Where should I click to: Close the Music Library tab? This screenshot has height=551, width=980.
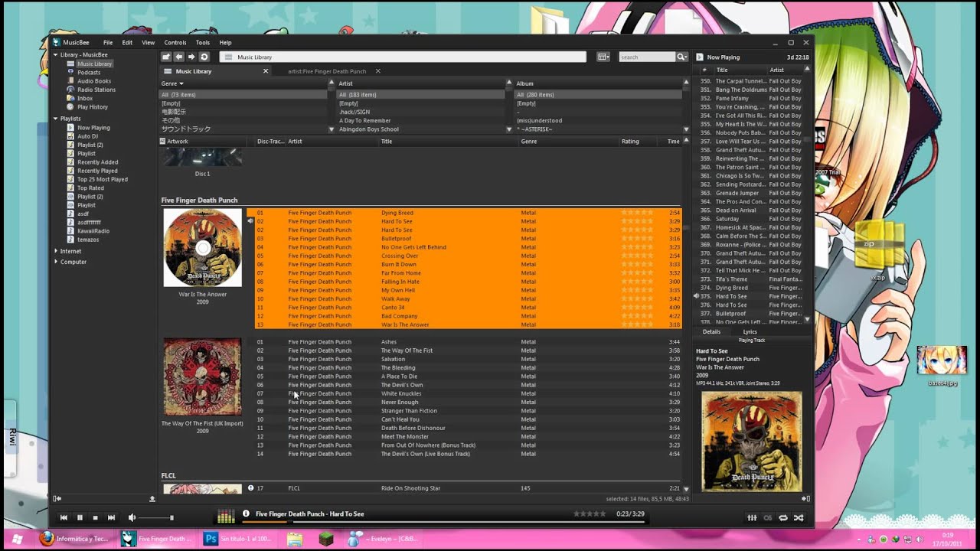(266, 71)
